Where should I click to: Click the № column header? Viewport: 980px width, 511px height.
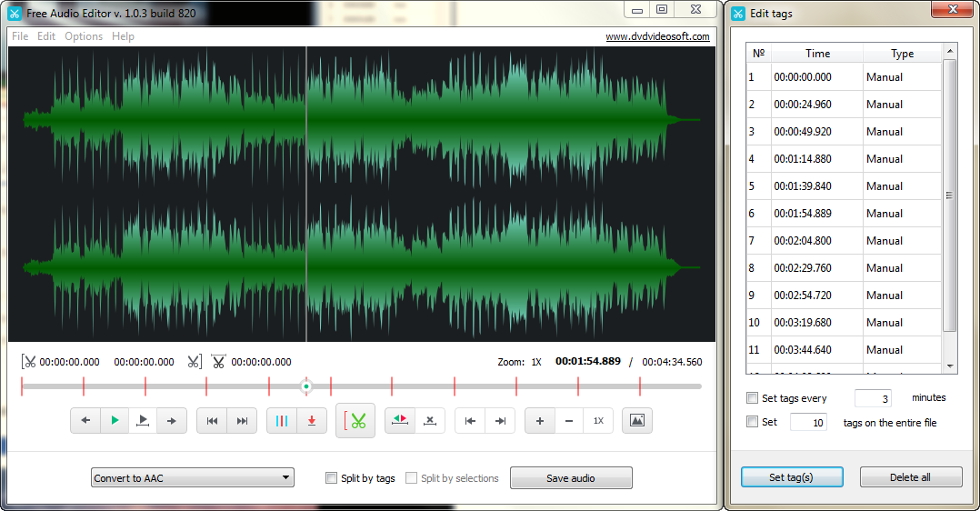759,53
